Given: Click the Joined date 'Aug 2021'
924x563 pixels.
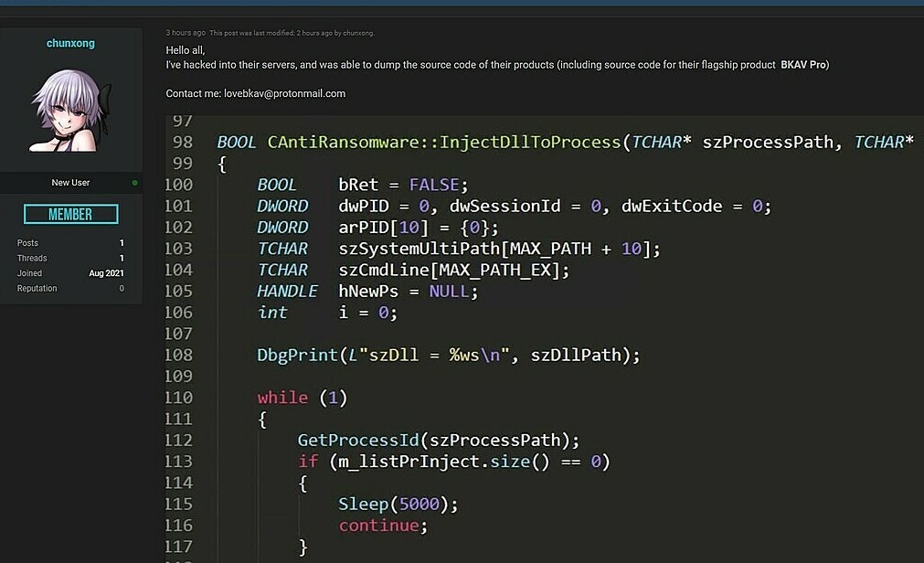Looking at the screenshot, I should pyautogui.click(x=106, y=273).
